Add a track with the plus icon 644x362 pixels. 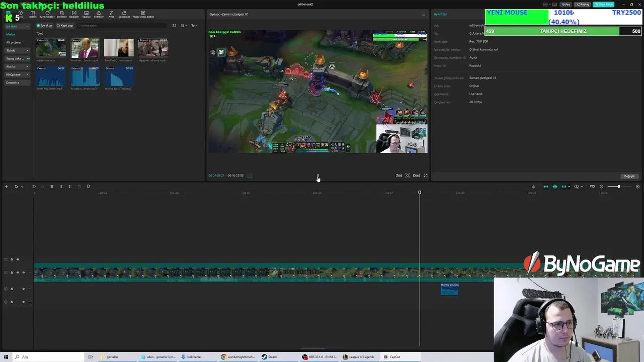(6, 187)
